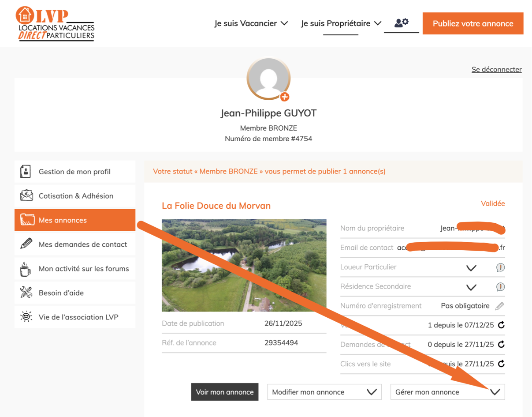Open the Gérer mon annonce dropdown
Screen dimensions: 532x417
coord(447,392)
